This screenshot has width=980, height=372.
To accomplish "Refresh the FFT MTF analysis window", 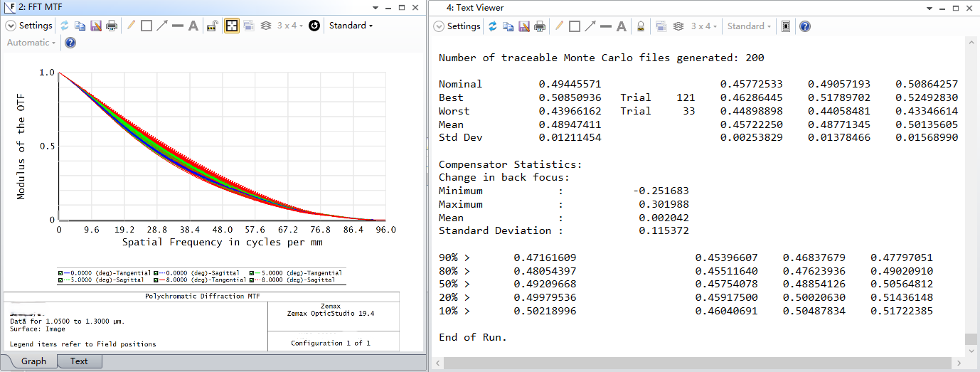I will pos(65,26).
